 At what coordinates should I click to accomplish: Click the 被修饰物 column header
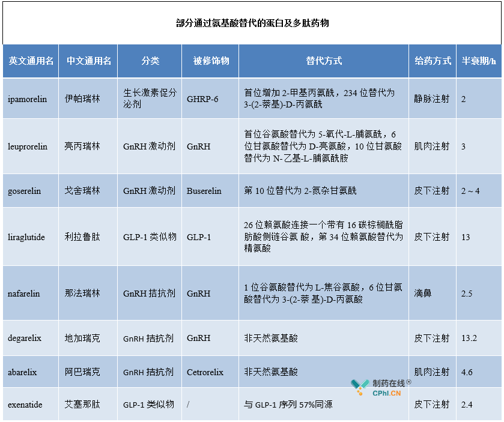click(x=211, y=61)
